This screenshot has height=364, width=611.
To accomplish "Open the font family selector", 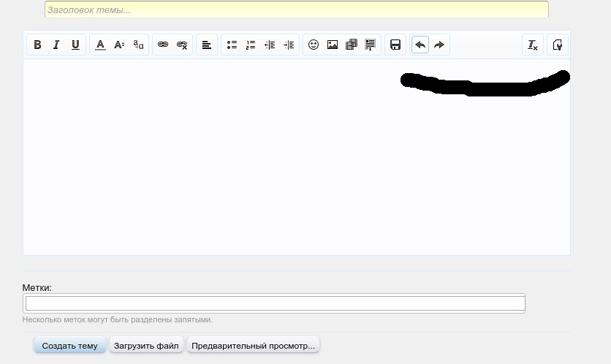I will pyautogui.click(x=138, y=45).
